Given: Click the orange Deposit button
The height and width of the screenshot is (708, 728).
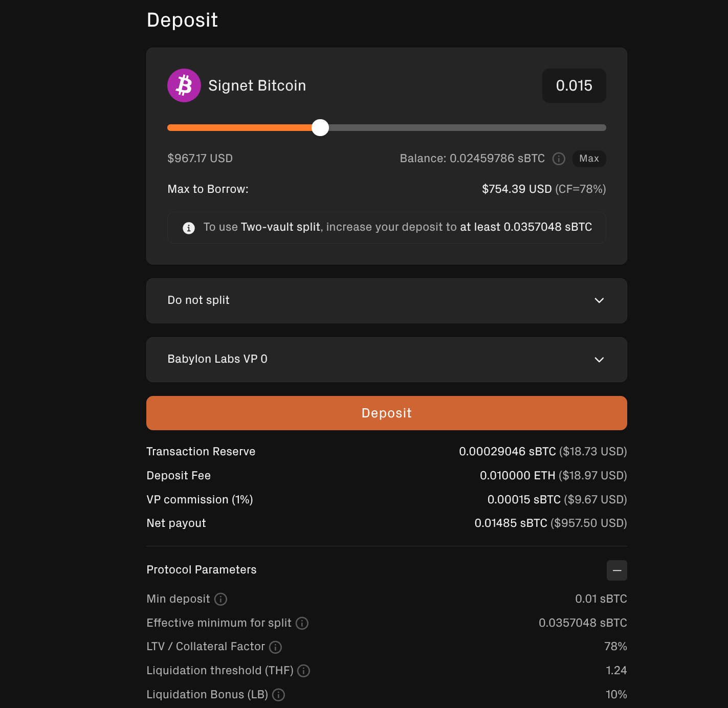Looking at the screenshot, I should 387,413.
